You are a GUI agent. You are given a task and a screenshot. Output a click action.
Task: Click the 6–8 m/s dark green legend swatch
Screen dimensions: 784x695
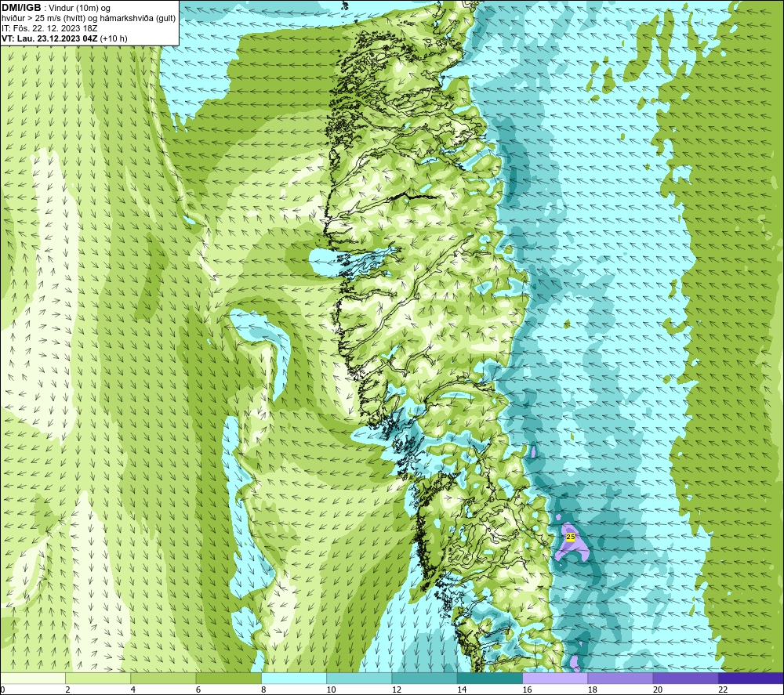coord(228,678)
